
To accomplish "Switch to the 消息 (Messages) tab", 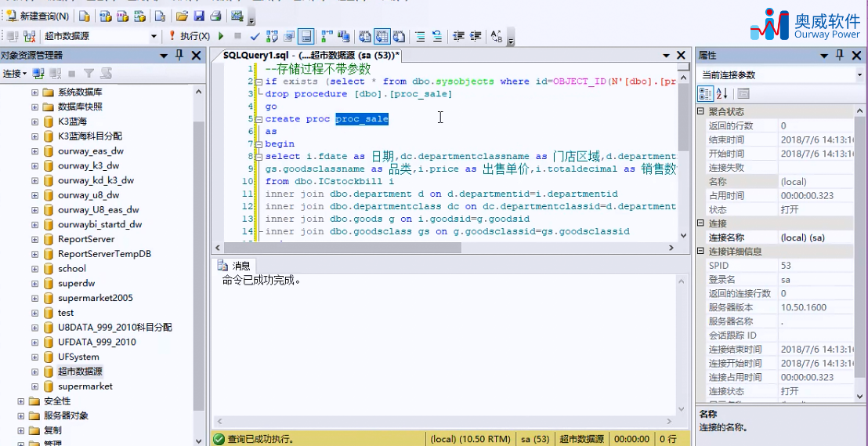I will 235,266.
